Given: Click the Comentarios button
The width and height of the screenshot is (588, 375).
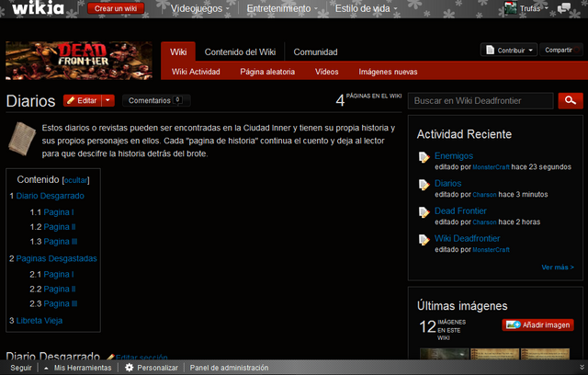Looking at the screenshot, I should coord(156,100).
